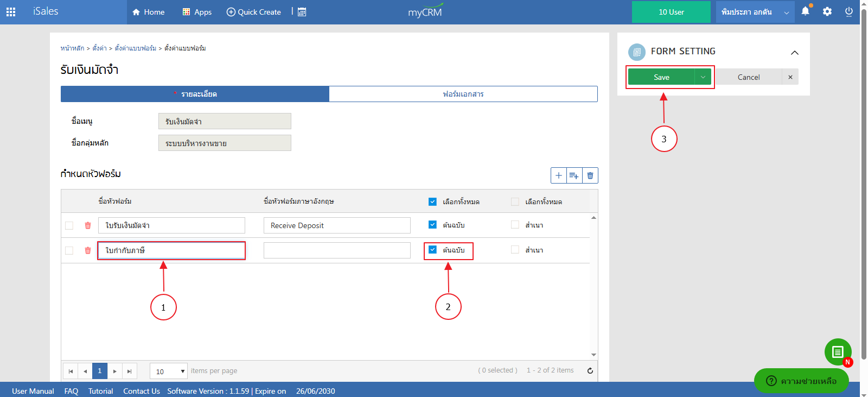The height and width of the screenshot is (397, 868).
Task: Collapse the FORM SETTING panel
Action: point(794,53)
